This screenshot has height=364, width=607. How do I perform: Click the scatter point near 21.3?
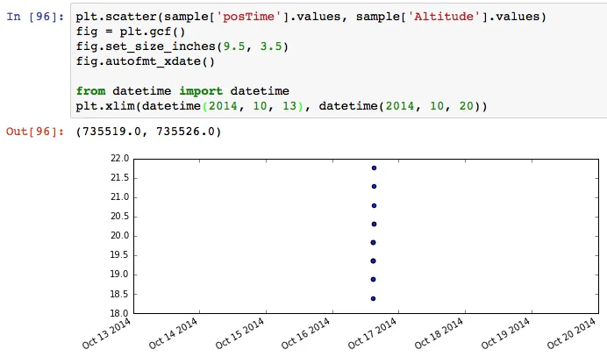click(x=374, y=186)
